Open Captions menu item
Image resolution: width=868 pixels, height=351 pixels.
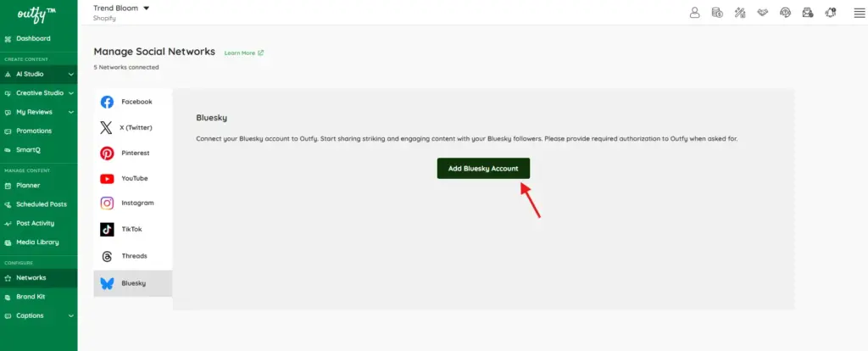click(x=39, y=315)
